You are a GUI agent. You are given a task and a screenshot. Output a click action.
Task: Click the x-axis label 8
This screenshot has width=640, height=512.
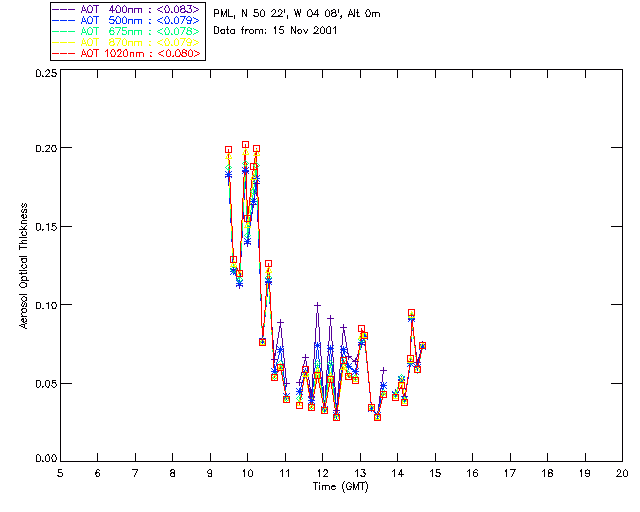[x=173, y=473]
